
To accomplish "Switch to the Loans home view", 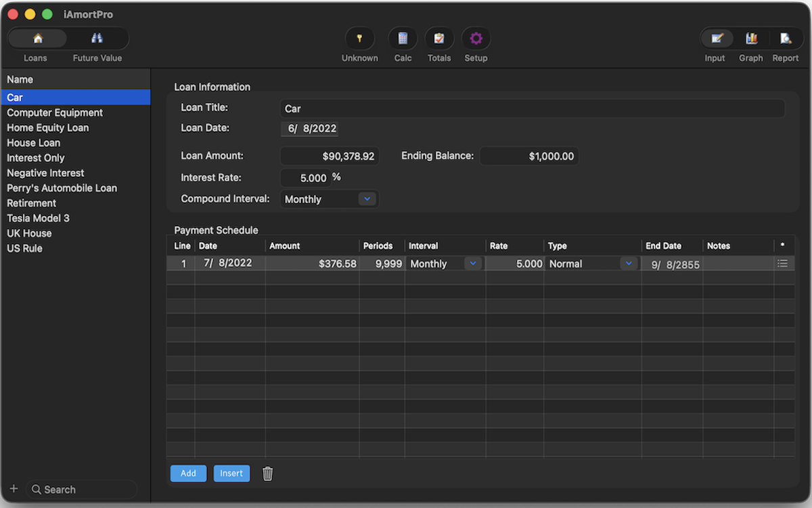I will 37,39.
